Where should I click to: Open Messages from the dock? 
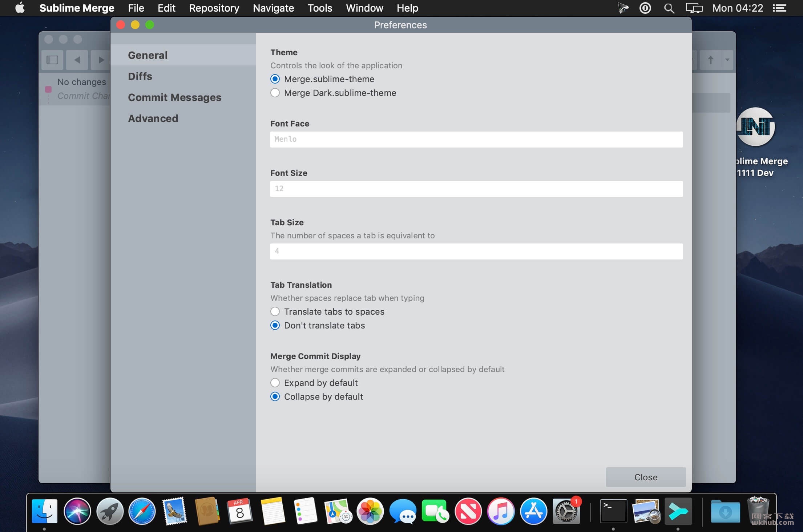pos(403,511)
